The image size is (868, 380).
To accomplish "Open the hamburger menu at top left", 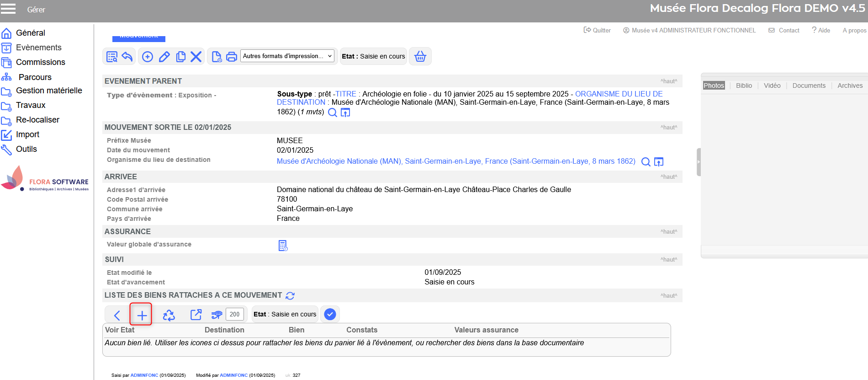I will (x=8, y=9).
